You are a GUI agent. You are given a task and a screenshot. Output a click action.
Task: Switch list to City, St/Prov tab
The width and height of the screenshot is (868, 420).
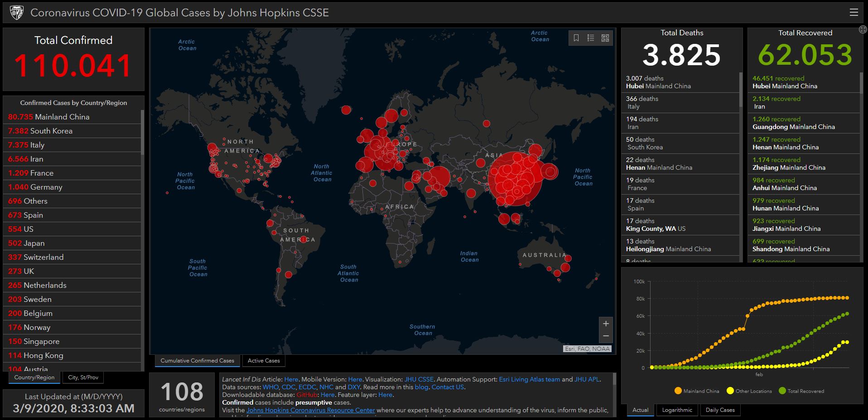pyautogui.click(x=83, y=377)
